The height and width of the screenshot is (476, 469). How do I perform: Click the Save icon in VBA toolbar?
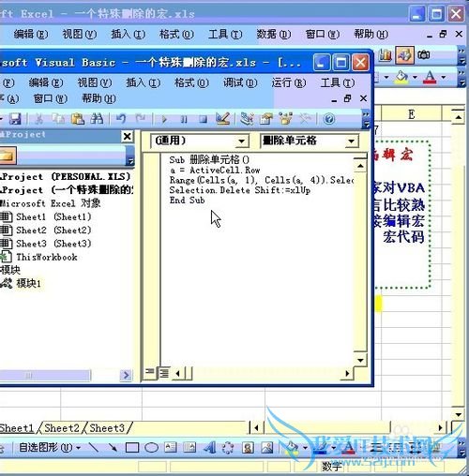(15, 119)
